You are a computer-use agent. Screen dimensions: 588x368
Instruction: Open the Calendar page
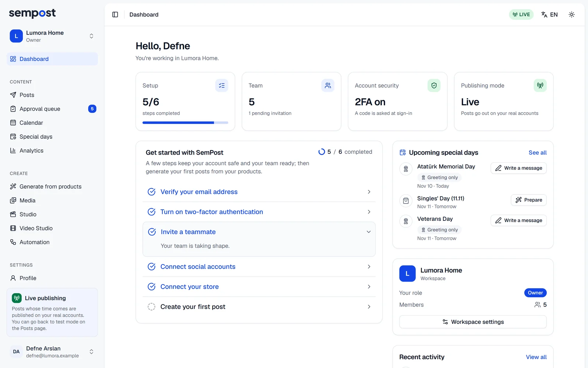(x=52, y=123)
